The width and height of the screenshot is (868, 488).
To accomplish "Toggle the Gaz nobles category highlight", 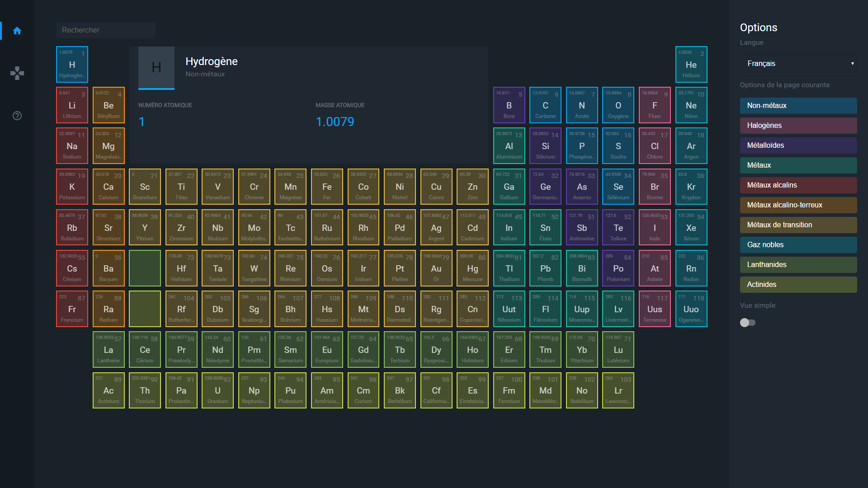I will (798, 244).
